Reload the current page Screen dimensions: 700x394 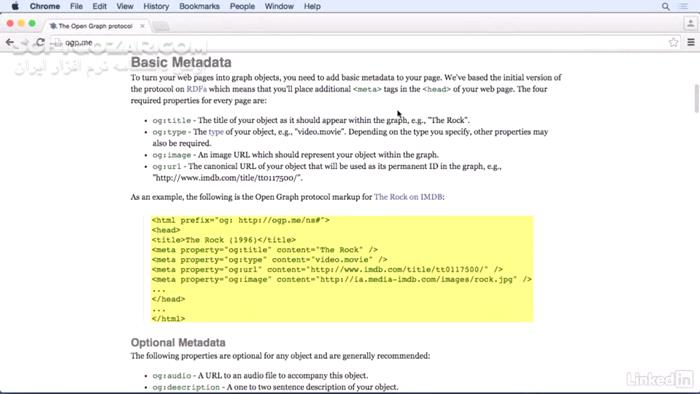(x=40, y=42)
